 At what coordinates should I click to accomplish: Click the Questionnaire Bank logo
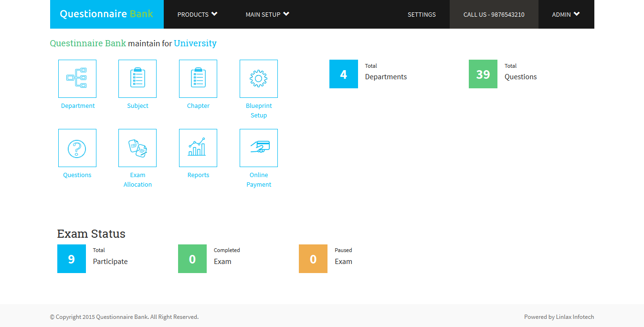click(107, 14)
